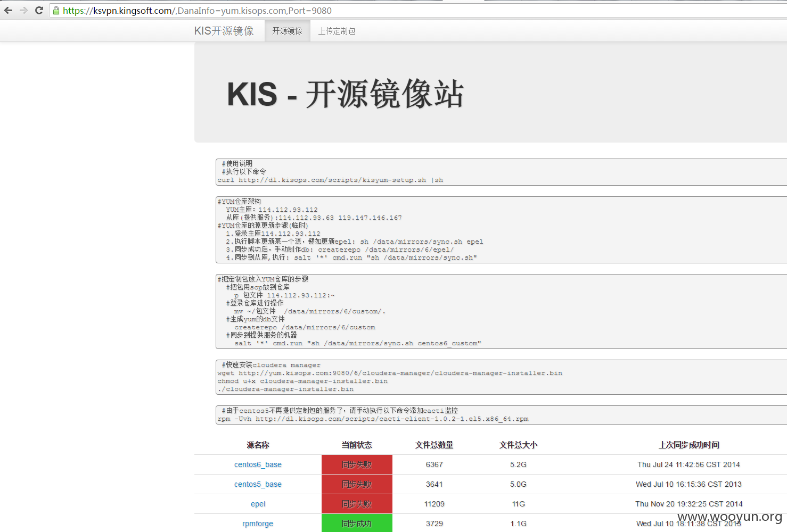Screen dimensions: 787x532
Task: Click the 从库(提供服务) IP addresses line
Action: pyautogui.click(x=314, y=218)
